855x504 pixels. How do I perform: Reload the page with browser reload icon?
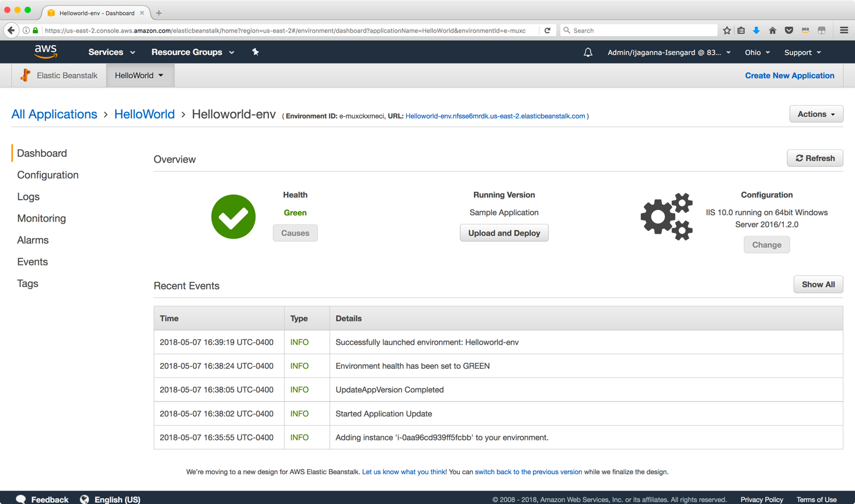pyautogui.click(x=547, y=30)
